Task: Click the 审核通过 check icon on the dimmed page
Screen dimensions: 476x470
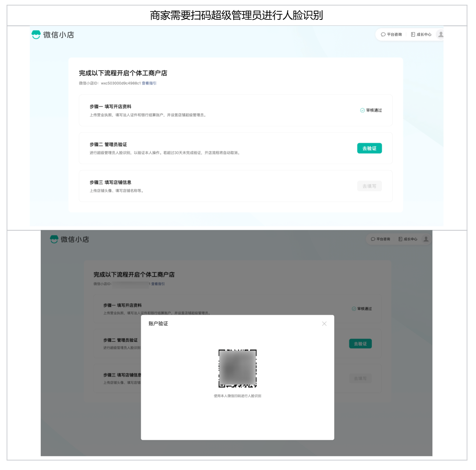Action: (x=354, y=309)
